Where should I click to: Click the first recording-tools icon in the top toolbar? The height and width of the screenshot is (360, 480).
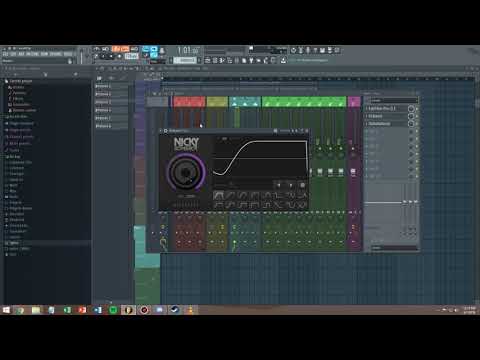pyautogui.click(x=293, y=50)
